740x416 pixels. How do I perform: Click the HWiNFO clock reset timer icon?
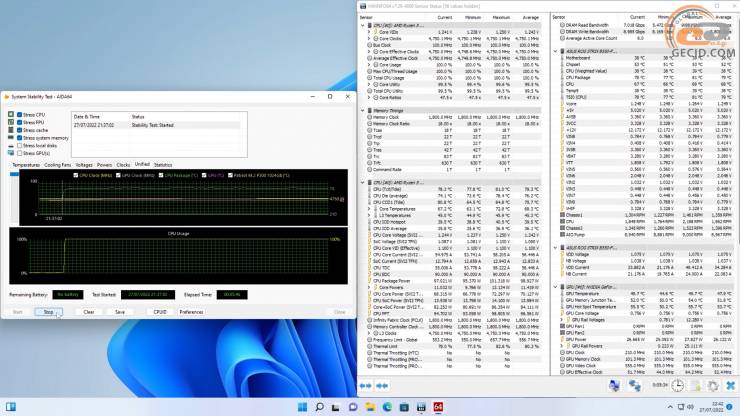(678, 385)
